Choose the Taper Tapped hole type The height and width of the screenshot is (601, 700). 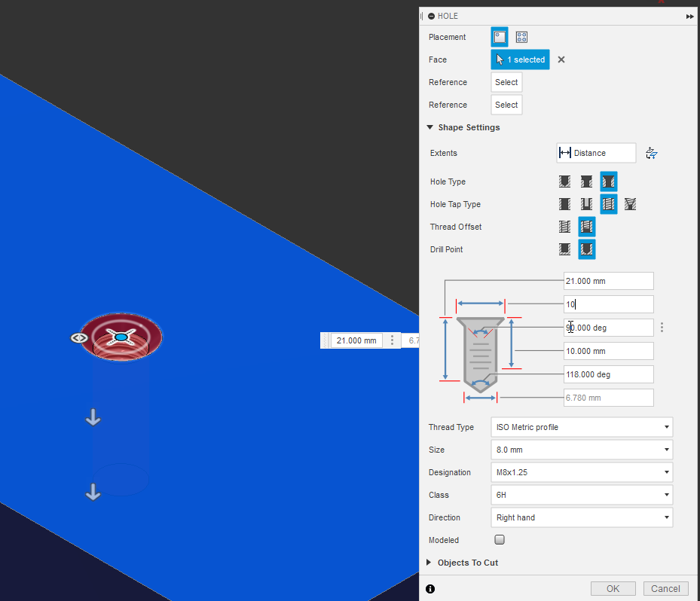point(630,204)
